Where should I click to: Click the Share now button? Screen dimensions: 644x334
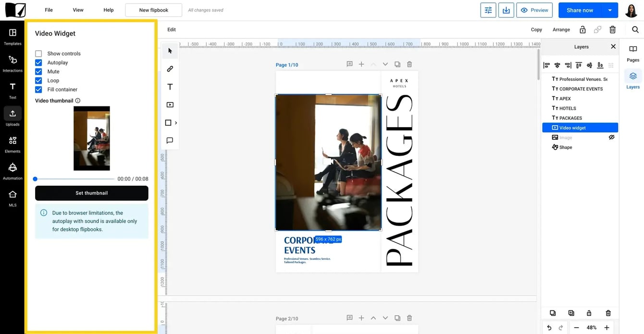580,10
